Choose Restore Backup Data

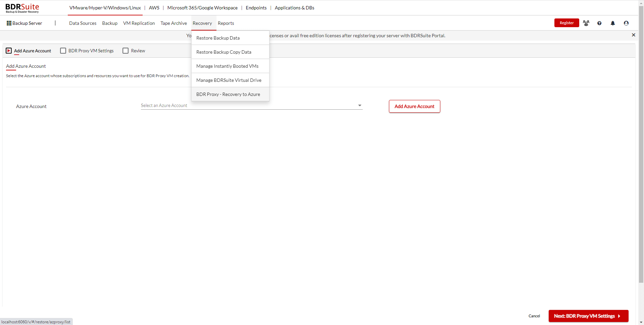click(x=230, y=38)
